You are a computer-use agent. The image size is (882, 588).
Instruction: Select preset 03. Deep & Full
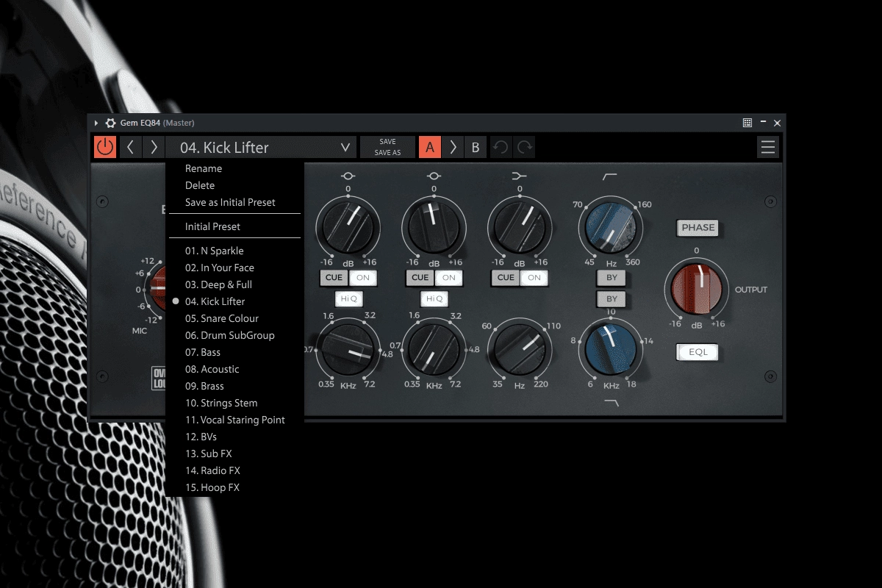coord(218,284)
